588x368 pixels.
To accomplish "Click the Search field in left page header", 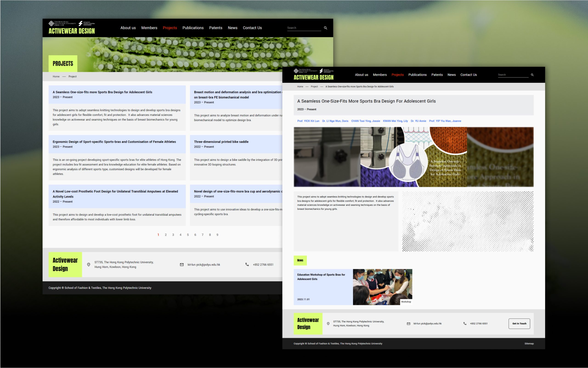I will point(303,28).
